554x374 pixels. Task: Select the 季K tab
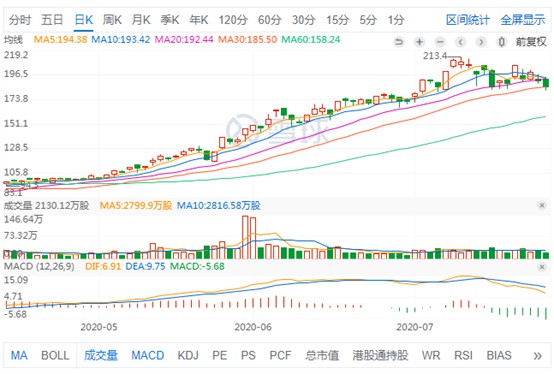click(170, 20)
